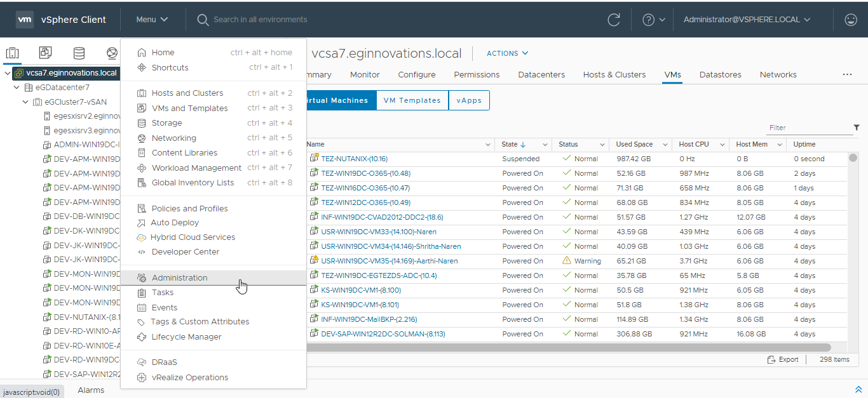Click the search magnifier icon
The height and width of the screenshot is (398, 868).
pos(203,20)
